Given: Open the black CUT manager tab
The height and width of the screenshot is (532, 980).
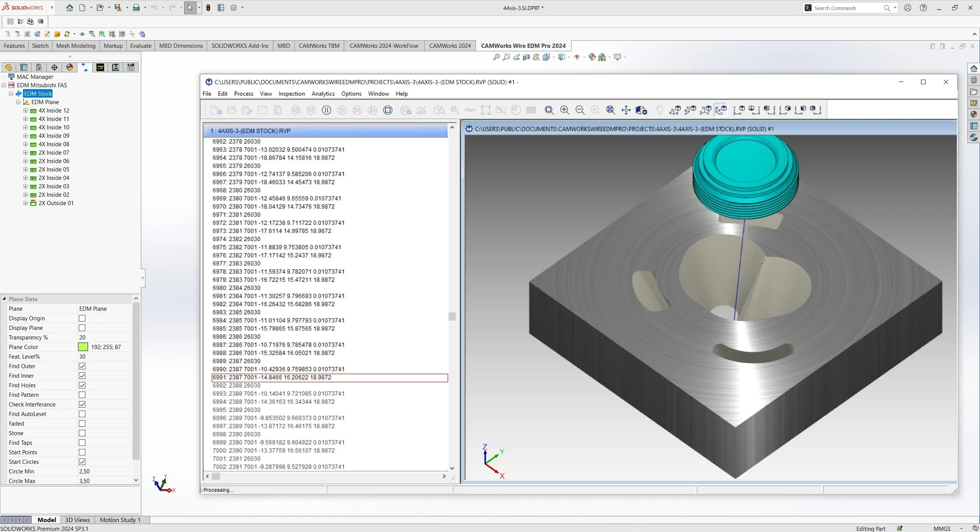Looking at the screenshot, I should point(100,67).
